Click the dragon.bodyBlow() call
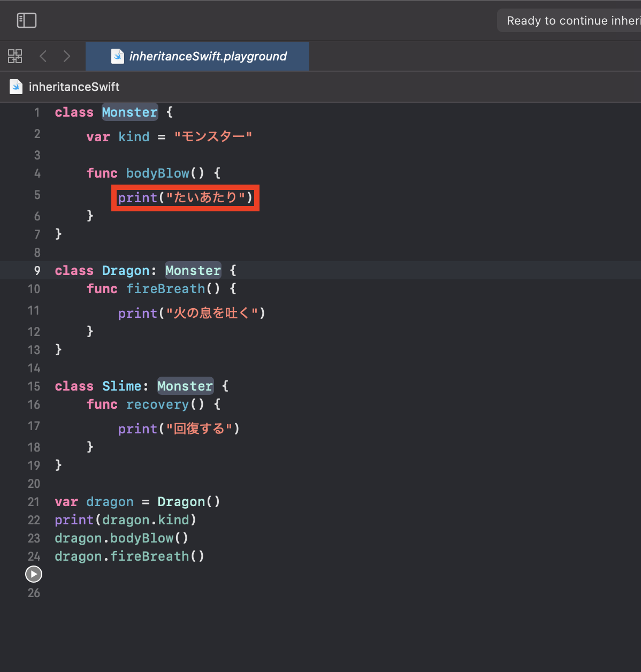This screenshot has width=641, height=672. 121,538
